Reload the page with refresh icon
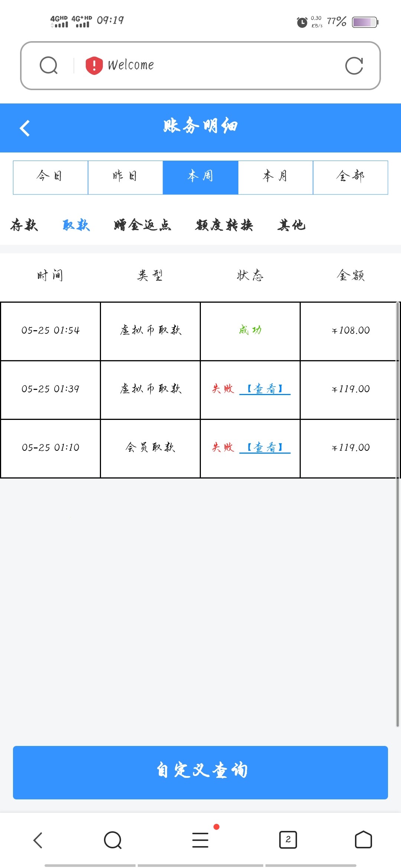 coord(354,66)
